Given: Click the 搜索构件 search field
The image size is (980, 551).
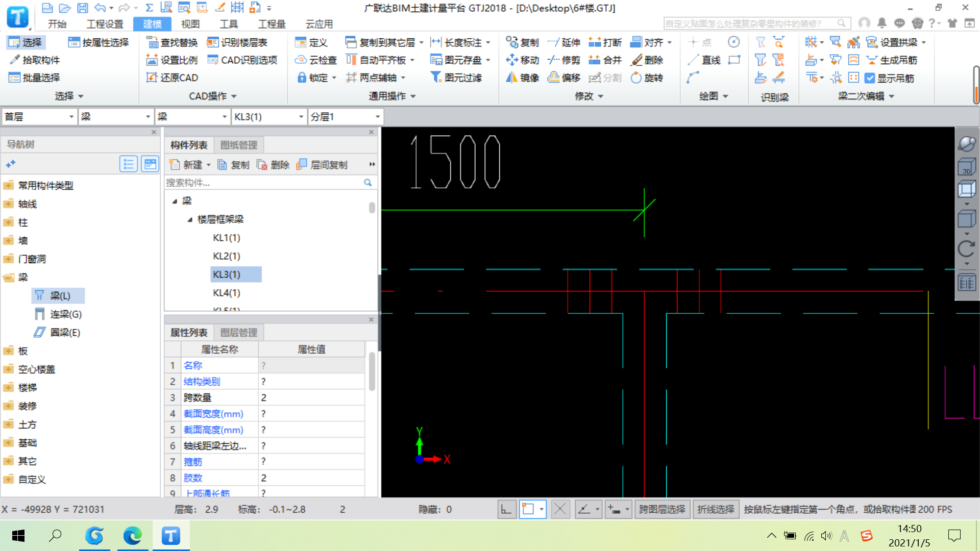Looking at the screenshot, I should (263, 183).
